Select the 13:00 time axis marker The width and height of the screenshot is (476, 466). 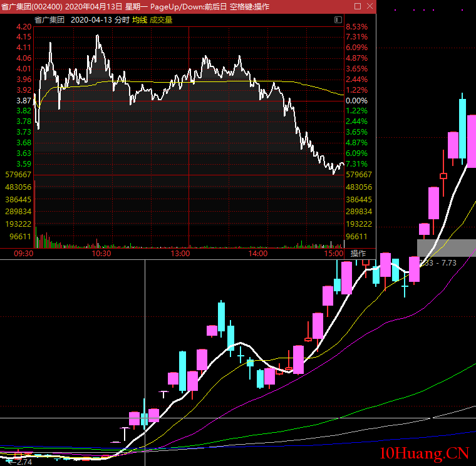180,254
